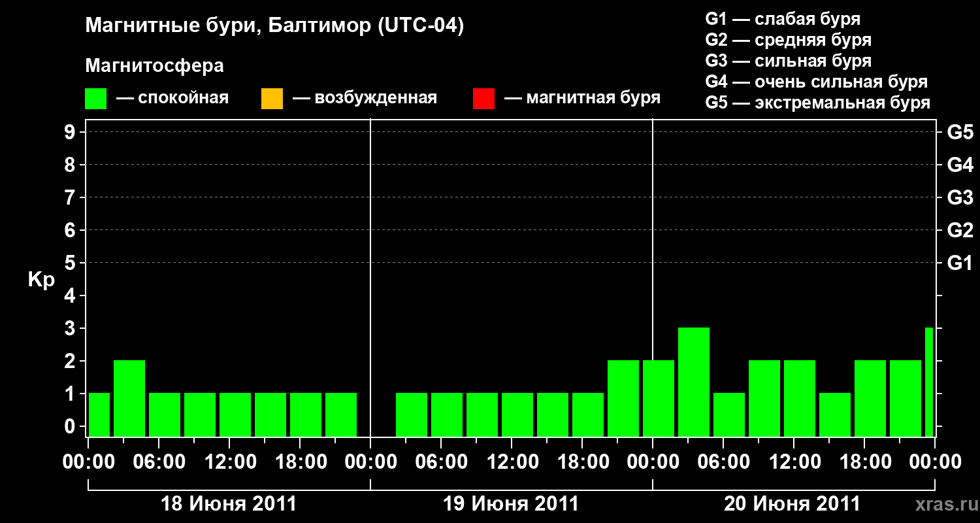Click the legend label '— возбужденная'

pos(365,98)
